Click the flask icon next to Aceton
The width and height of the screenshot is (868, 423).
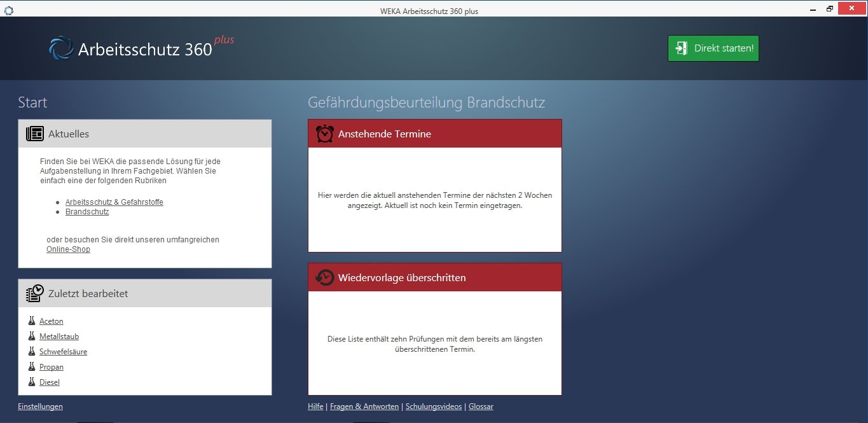32,321
